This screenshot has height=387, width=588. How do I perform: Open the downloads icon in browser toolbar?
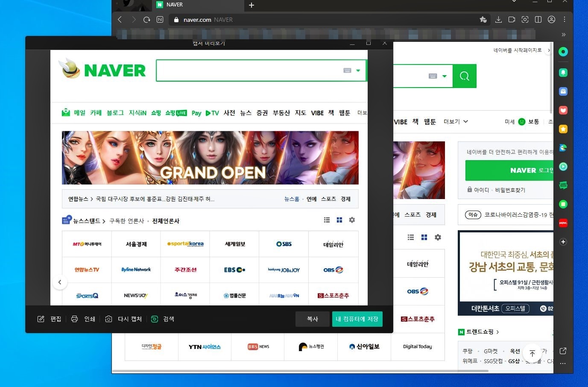(x=498, y=20)
